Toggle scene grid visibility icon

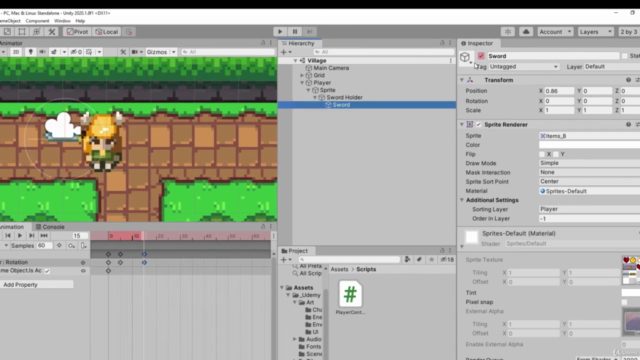pyautogui.click(x=89, y=52)
